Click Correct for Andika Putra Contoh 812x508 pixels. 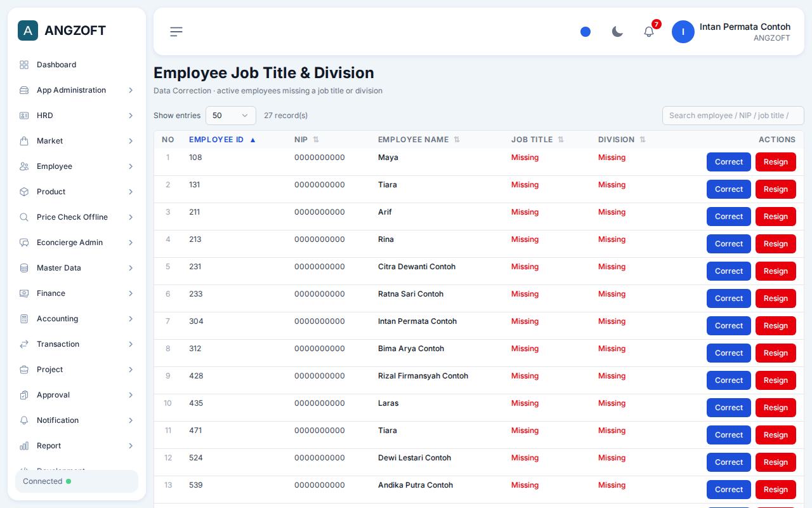(729, 490)
